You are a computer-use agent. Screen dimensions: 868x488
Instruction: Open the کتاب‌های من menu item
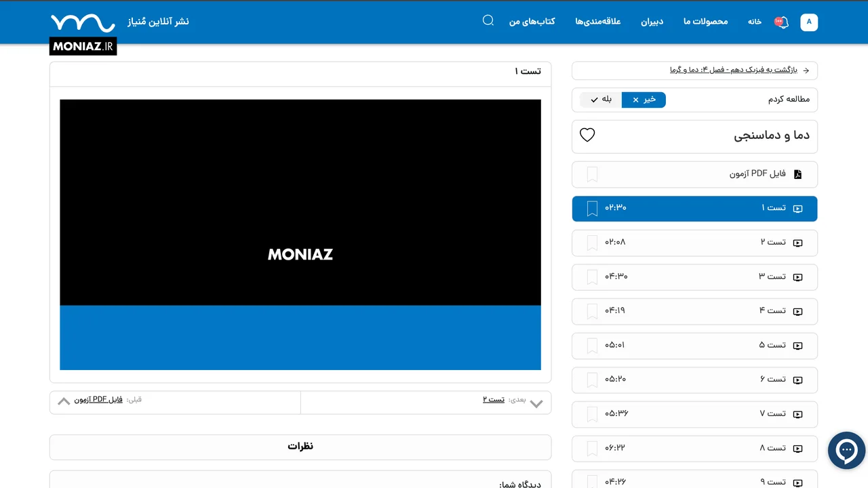tap(532, 22)
